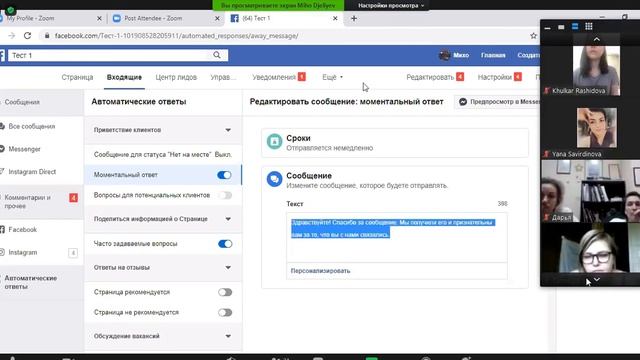Switch Zoom panel to grid view icon

(x=589, y=27)
